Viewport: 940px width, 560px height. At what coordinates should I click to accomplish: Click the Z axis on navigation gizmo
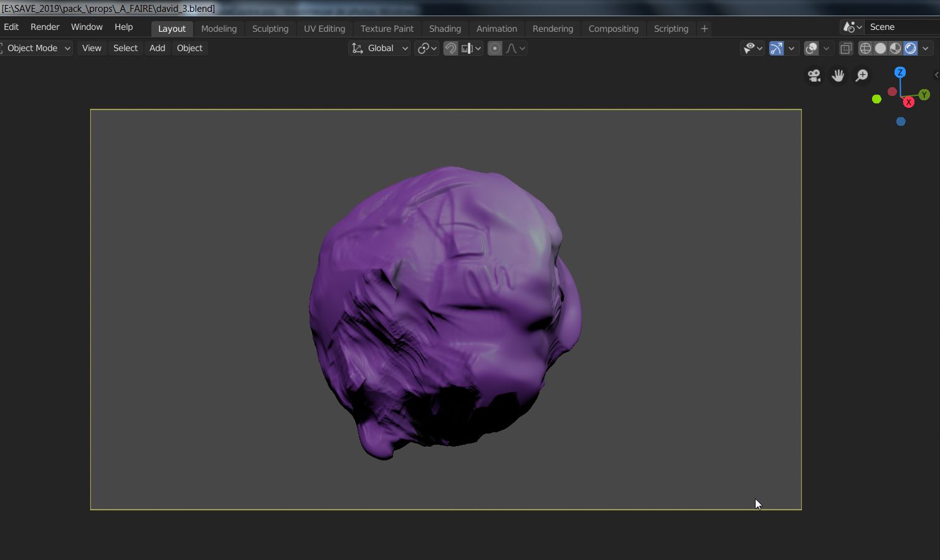tap(900, 73)
